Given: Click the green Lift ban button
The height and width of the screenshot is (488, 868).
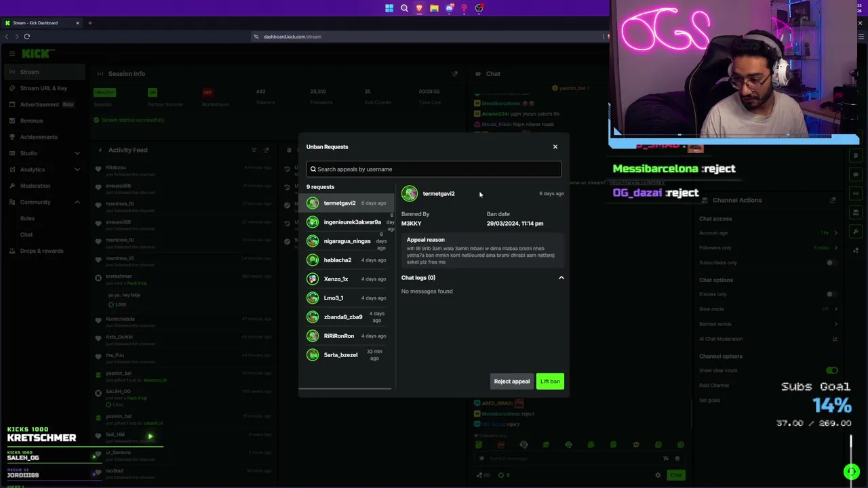Looking at the screenshot, I should [x=550, y=382].
